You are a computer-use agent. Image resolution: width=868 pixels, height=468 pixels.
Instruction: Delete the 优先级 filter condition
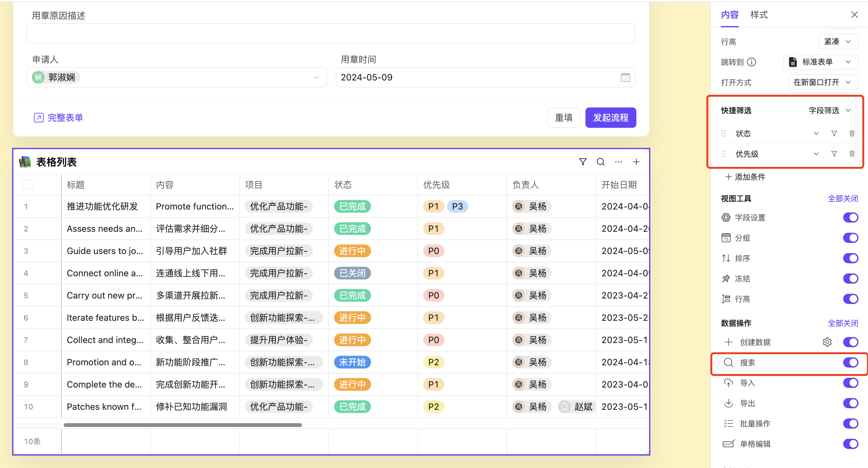(x=852, y=154)
